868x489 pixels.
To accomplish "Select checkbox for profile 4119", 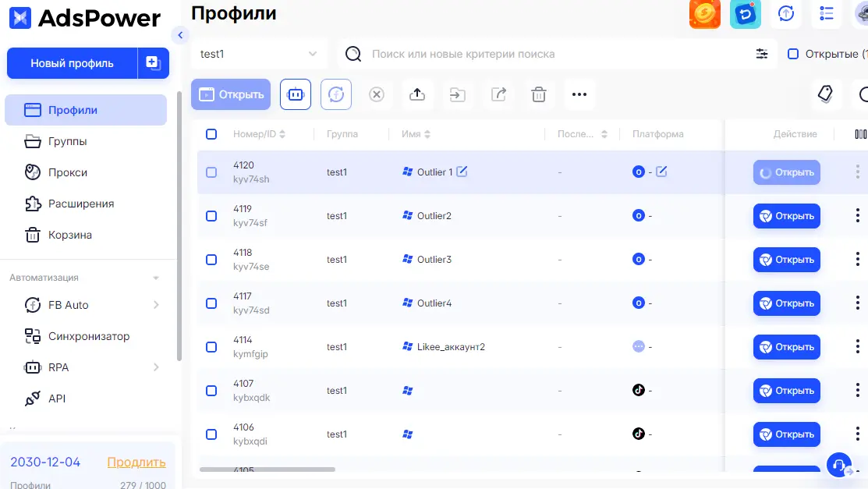I will [x=211, y=216].
